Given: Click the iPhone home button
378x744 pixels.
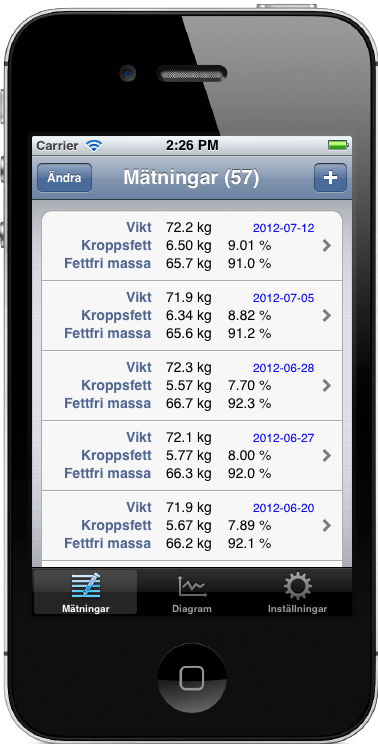Looking at the screenshot, I should point(192,678).
